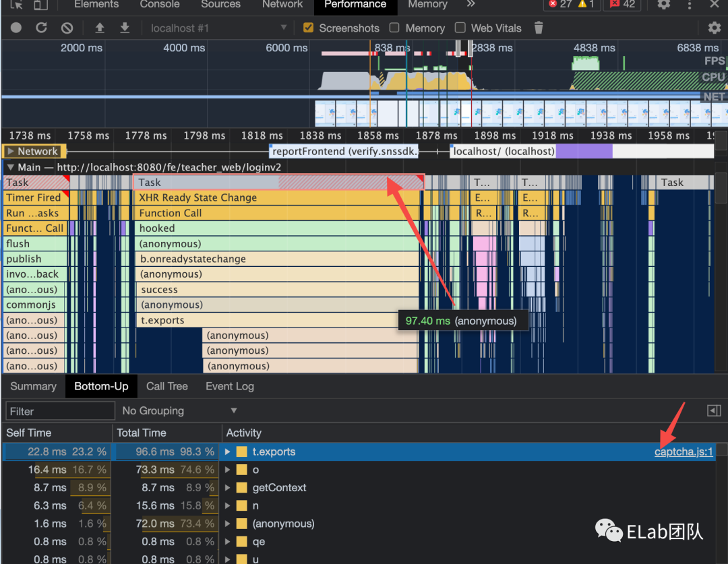This screenshot has width=728, height=564.
Task: Expand the t.exports activity row
Action: [228, 451]
